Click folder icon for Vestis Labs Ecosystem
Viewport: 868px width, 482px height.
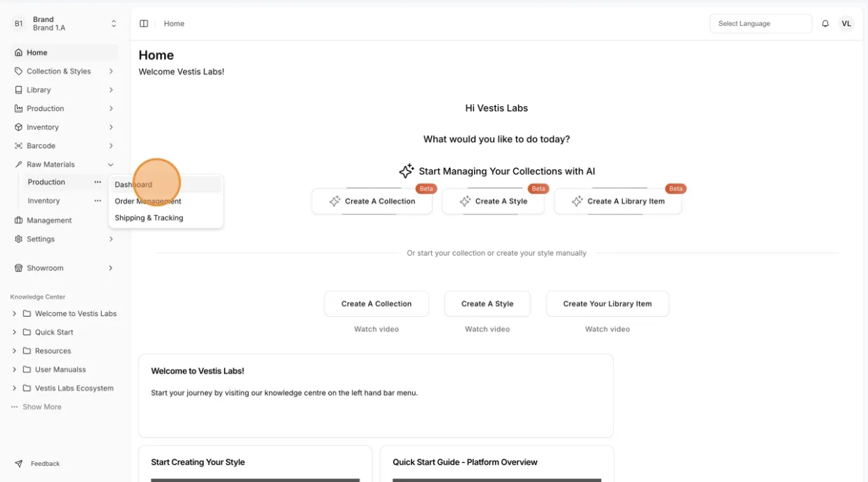tap(27, 388)
